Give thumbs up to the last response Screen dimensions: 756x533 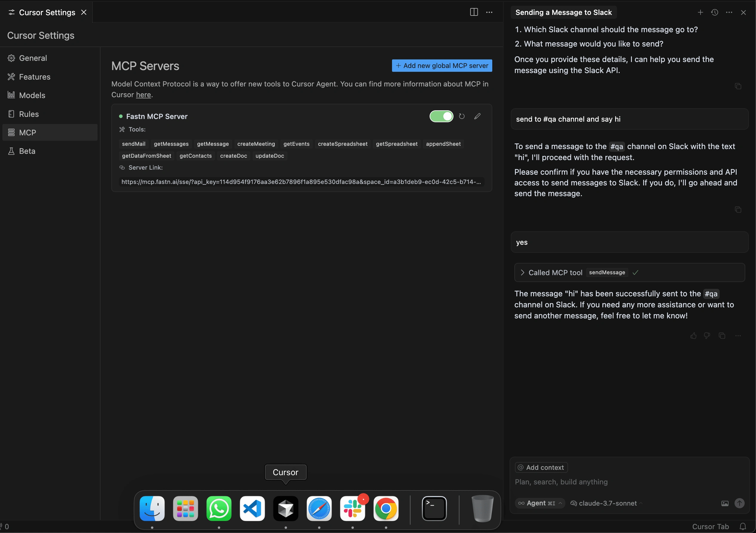(693, 336)
